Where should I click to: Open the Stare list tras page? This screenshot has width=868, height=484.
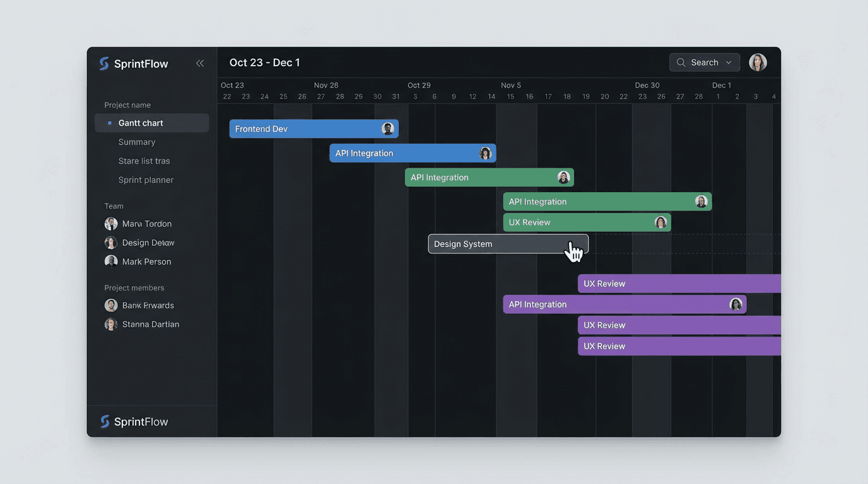pyautogui.click(x=144, y=161)
